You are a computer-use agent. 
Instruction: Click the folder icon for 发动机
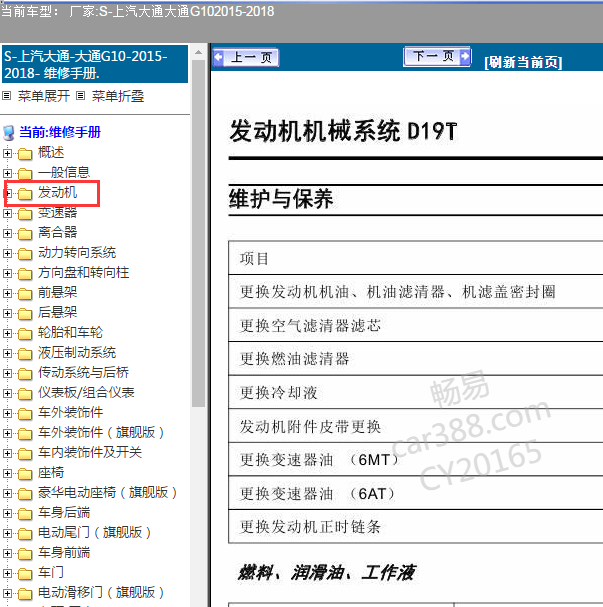[x=25, y=194]
